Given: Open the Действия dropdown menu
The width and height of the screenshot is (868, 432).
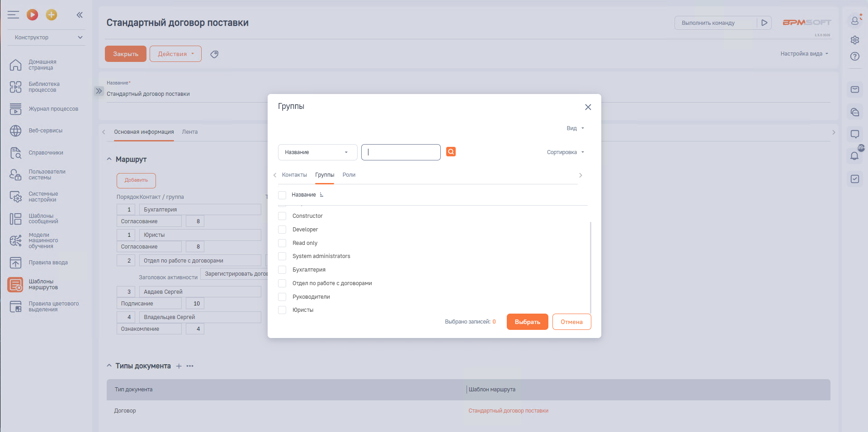Looking at the screenshot, I should click(175, 54).
